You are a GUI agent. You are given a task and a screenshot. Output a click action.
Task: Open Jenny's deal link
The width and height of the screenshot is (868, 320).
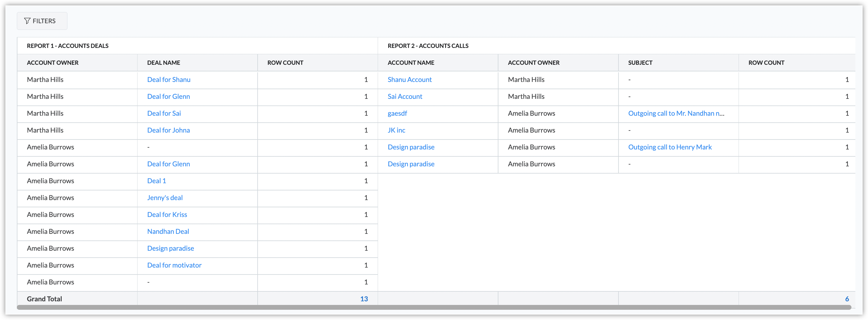click(165, 198)
